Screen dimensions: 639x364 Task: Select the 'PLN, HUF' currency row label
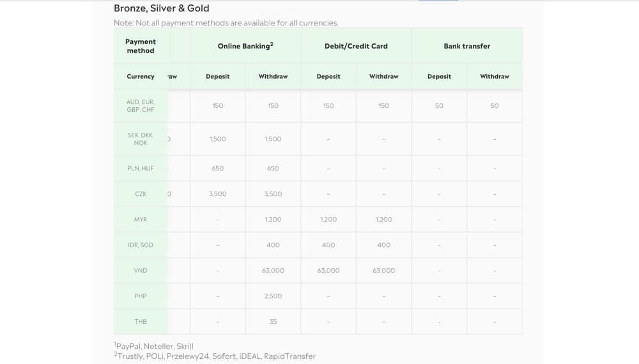(141, 168)
